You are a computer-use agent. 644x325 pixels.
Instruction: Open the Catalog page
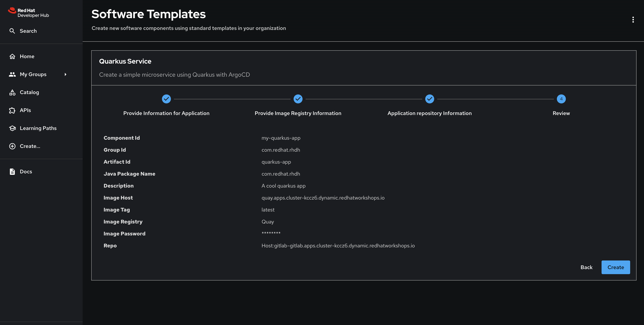tap(29, 93)
